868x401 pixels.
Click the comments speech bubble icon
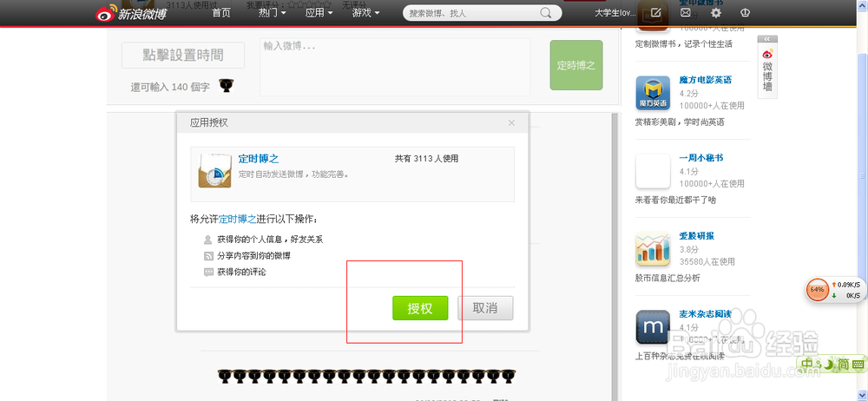click(x=208, y=272)
